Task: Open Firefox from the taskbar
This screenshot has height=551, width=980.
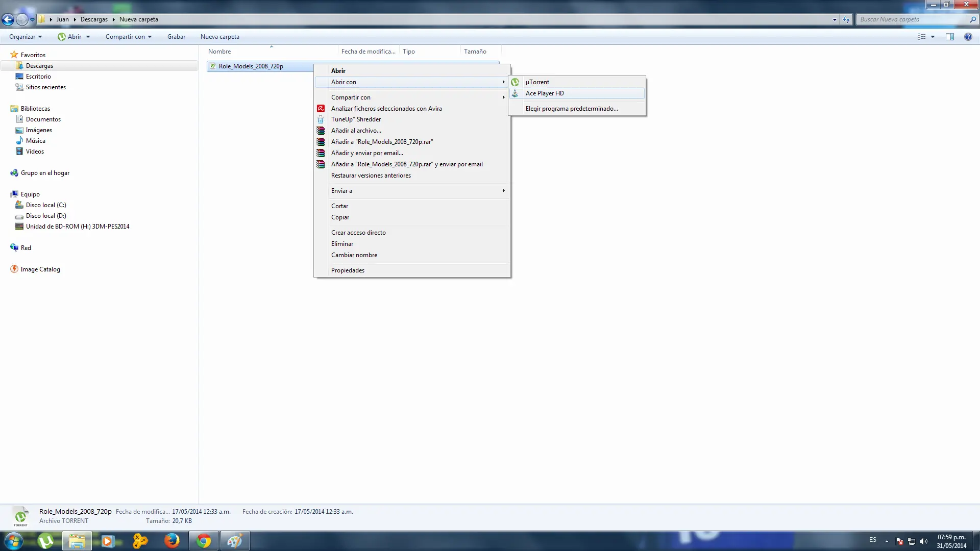Action: pyautogui.click(x=172, y=541)
